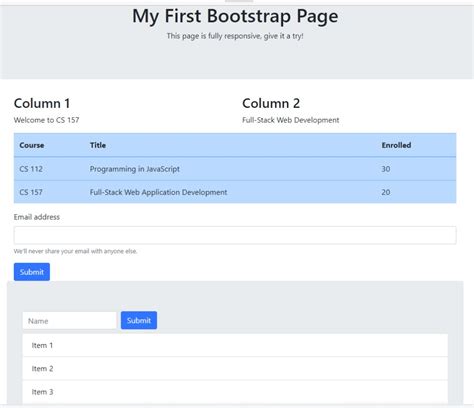Select Item 2 in the list

point(235,368)
